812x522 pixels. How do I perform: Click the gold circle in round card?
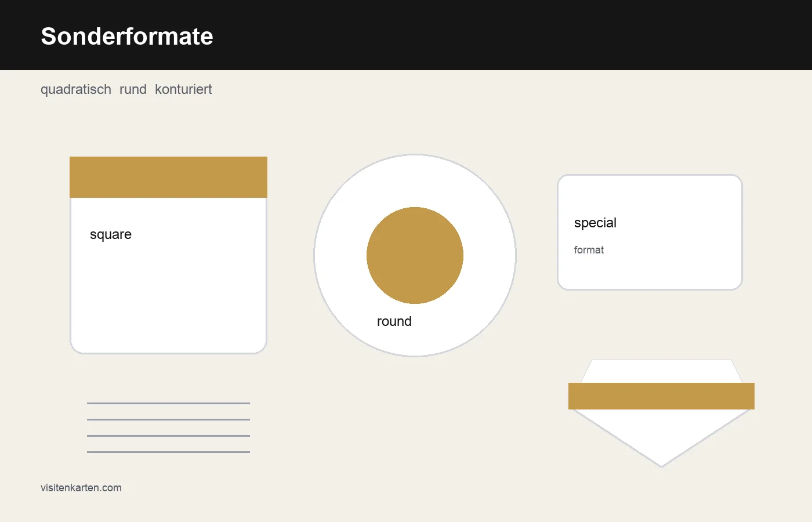[x=415, y=255]
